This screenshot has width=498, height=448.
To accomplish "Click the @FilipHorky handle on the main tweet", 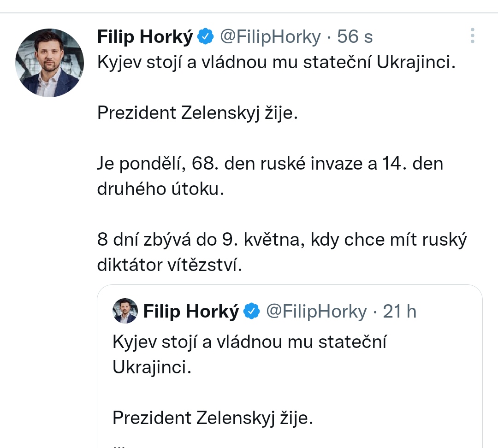I will coord(270,37).
